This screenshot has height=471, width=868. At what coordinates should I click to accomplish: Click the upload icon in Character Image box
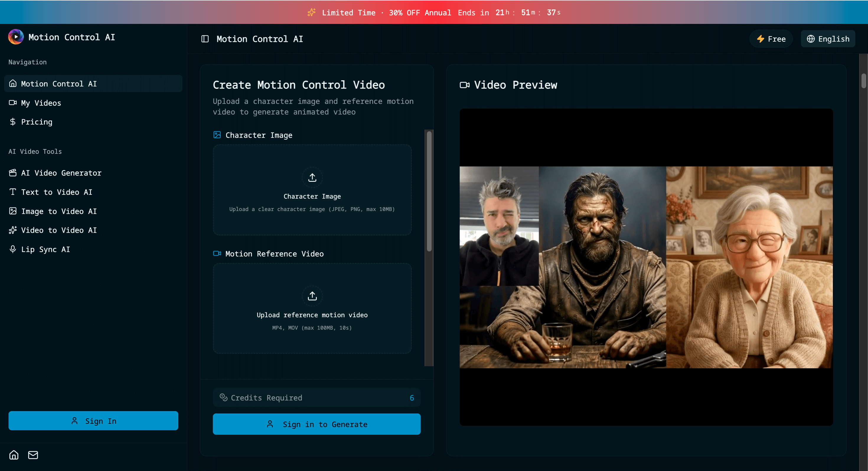tap(312, 178)
